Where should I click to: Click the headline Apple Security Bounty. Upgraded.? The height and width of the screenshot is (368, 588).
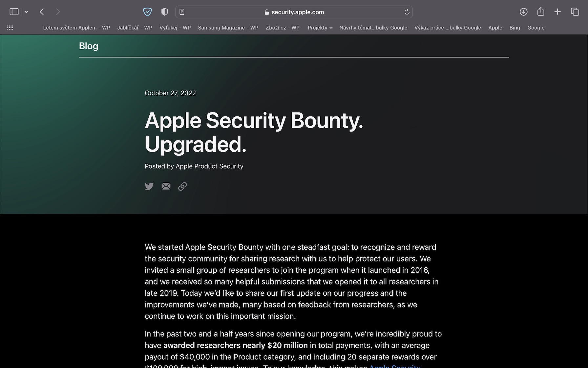(x=254, y=132)
